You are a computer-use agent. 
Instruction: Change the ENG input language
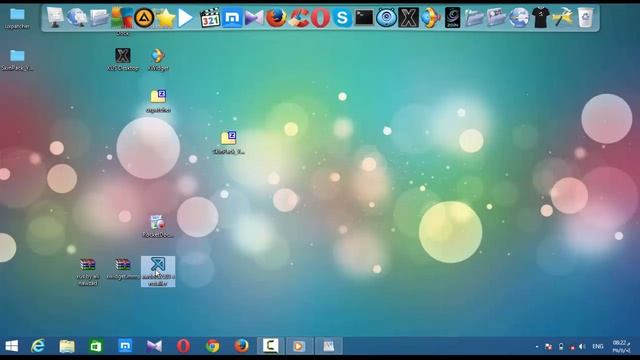[598, 346]
